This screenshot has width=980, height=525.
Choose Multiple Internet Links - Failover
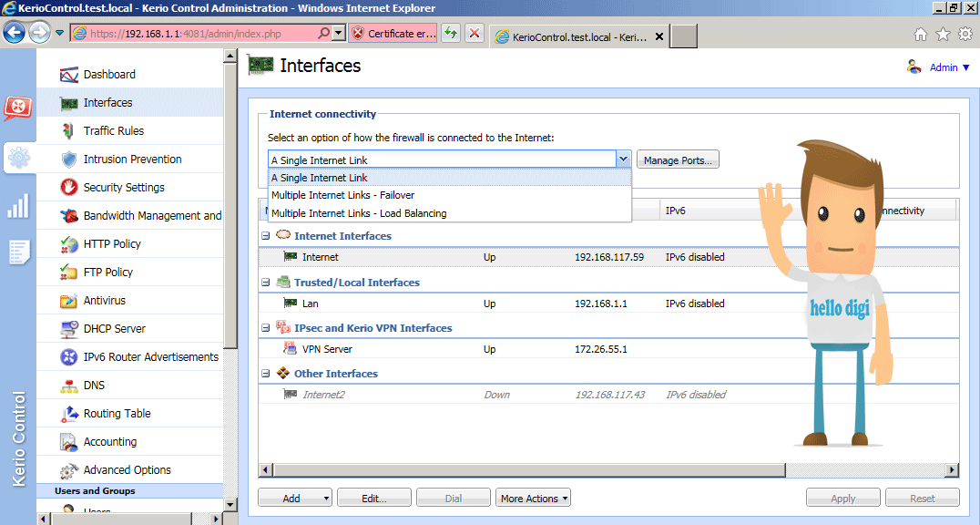tap(449, 195)
